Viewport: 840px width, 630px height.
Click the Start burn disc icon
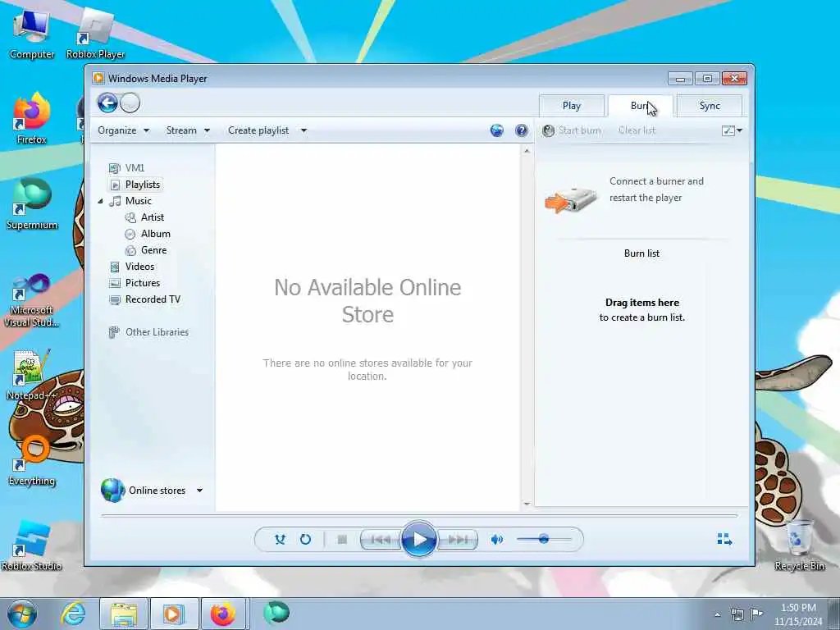tap(548, 130)
